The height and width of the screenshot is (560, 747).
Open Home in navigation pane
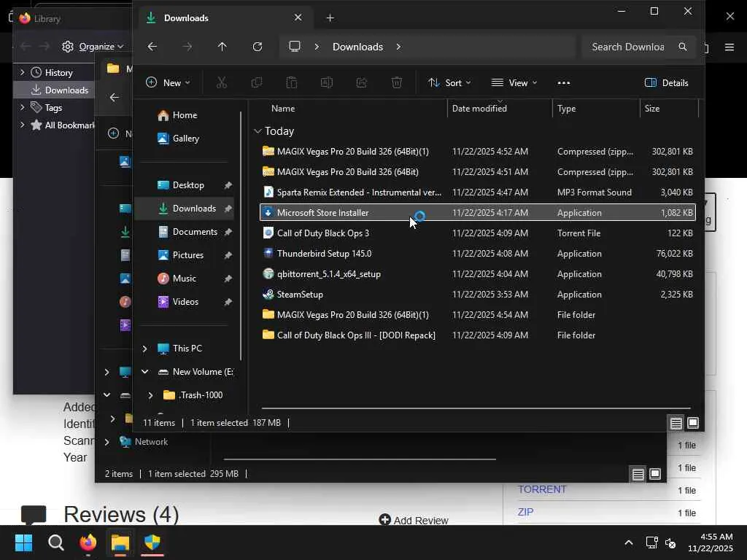[185, 115]
